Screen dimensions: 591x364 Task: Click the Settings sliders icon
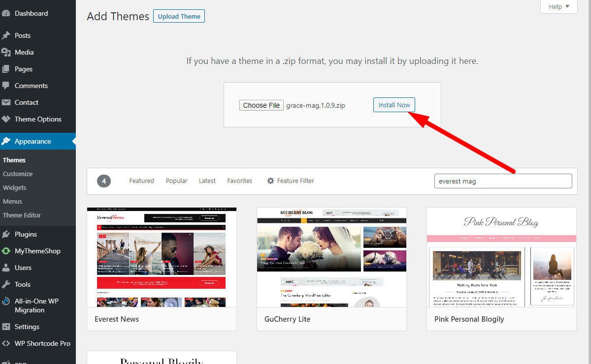[x=6, y=327]
